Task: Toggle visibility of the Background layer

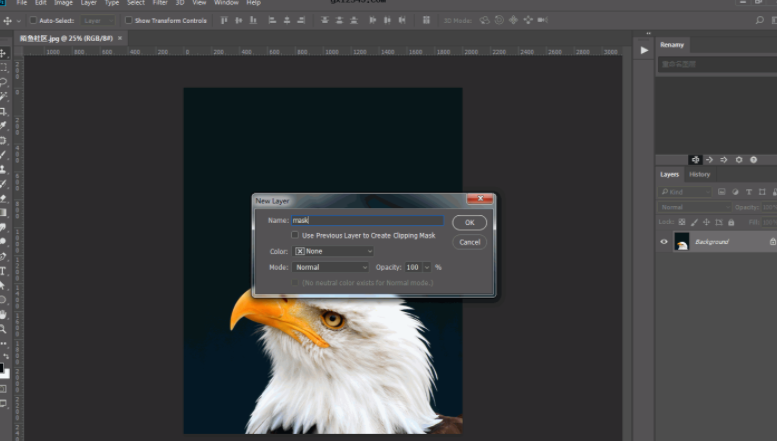Action: tap(664, 242)
